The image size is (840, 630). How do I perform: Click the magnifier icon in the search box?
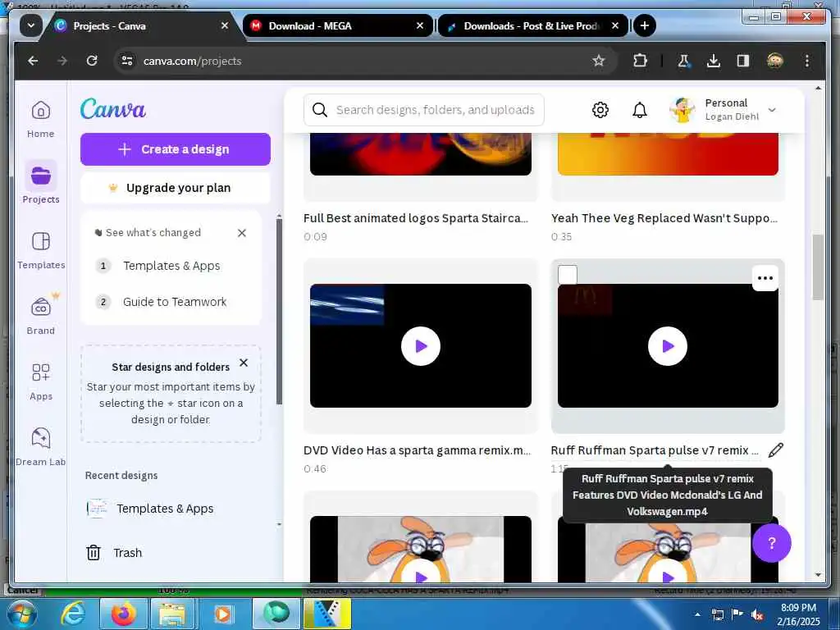click(320, 110)
